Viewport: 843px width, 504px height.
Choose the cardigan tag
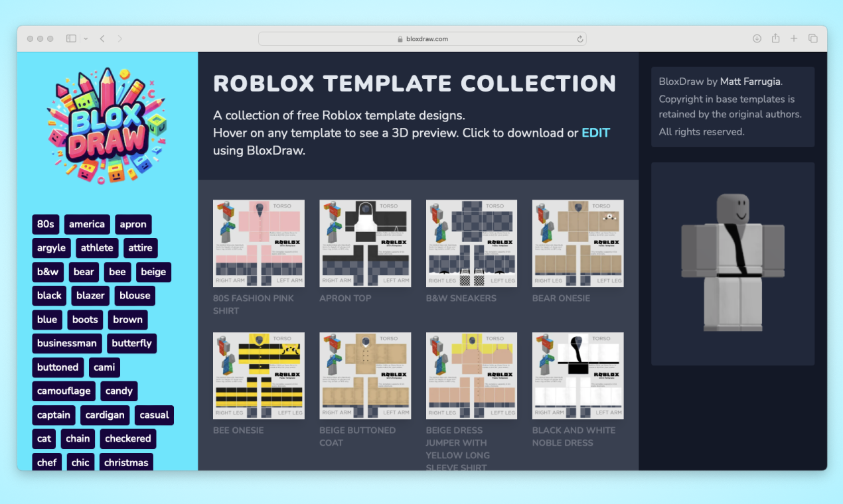pos(105,415)
